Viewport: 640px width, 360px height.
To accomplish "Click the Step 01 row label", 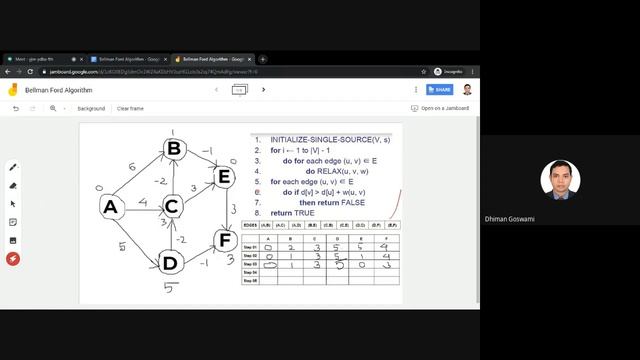I will [250, 247].
